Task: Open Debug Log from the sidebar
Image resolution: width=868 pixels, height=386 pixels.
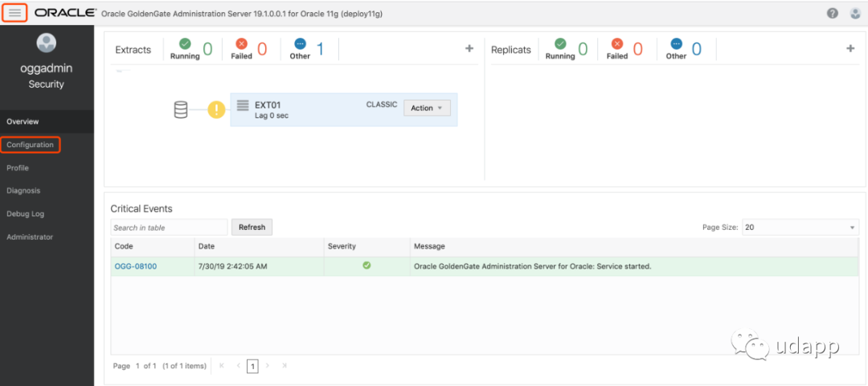Action: (25, 214)
